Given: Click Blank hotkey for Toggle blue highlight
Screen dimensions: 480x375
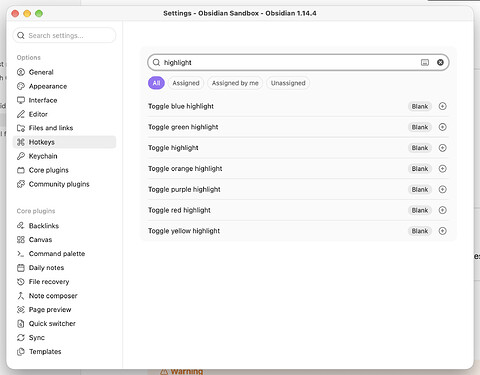Looking at the screenshot, I should [420, 106].
